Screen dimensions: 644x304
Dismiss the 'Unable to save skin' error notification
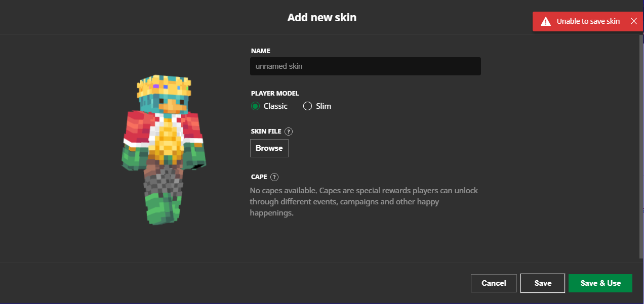633,21
